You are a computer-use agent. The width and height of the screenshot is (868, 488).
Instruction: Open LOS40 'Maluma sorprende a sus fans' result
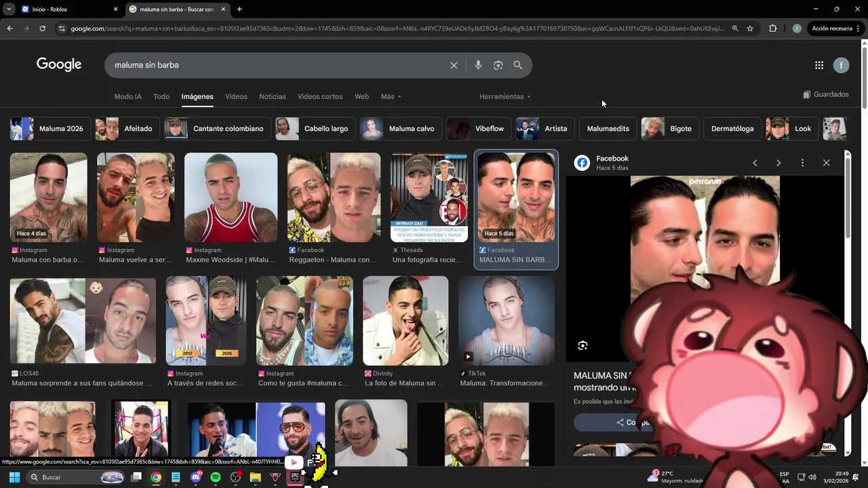(83, 332)
